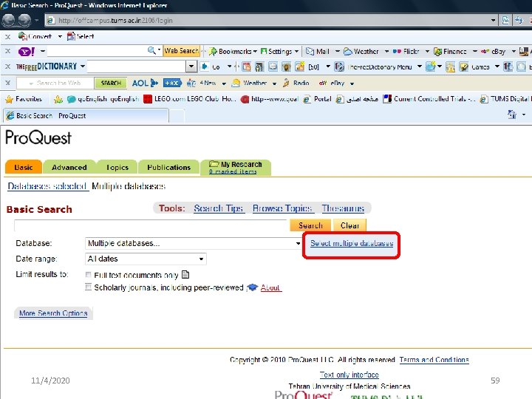Open the Convert dropdown arrow
532x399 pixels.
click(x=60, y=36)
